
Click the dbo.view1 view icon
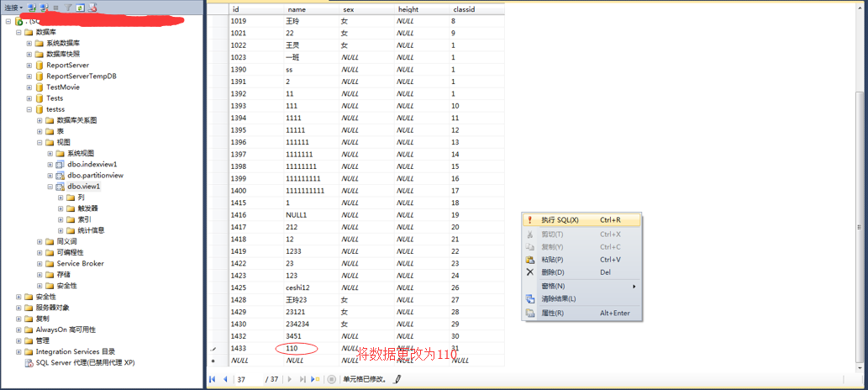(x=60, y=187)
